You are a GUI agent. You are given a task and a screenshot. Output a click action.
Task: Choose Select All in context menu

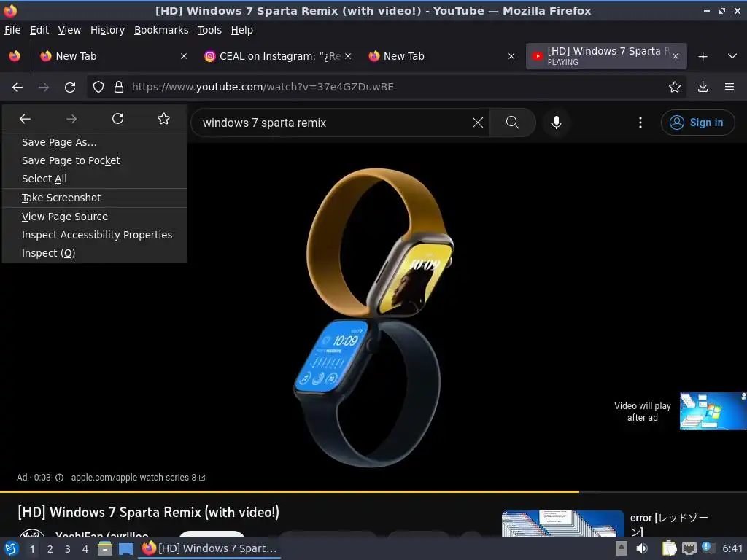point(94,179)
